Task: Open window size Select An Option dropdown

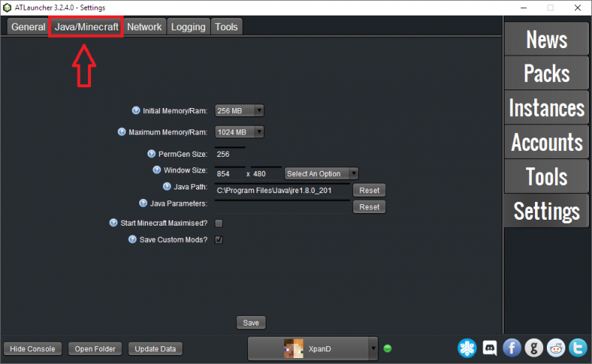Action: 321,174
